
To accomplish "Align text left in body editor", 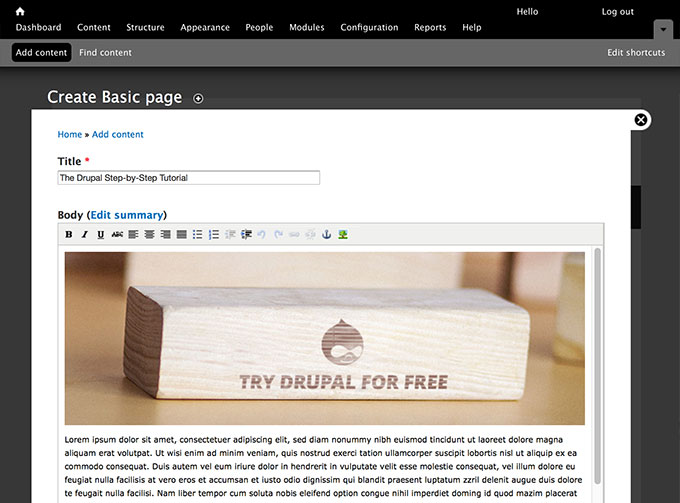I will 133,235.
